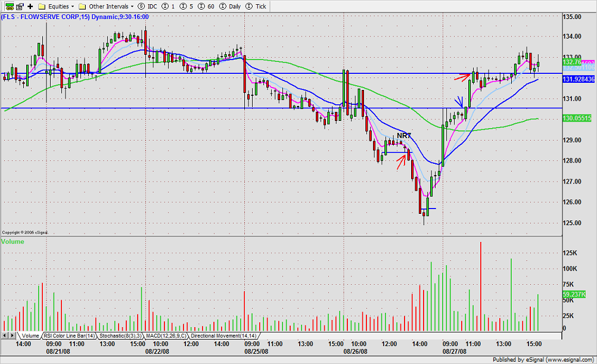This screenshot has width=597, height=364.
Task: Expand the Equities dropdown arrow
Action: point(73,7)
